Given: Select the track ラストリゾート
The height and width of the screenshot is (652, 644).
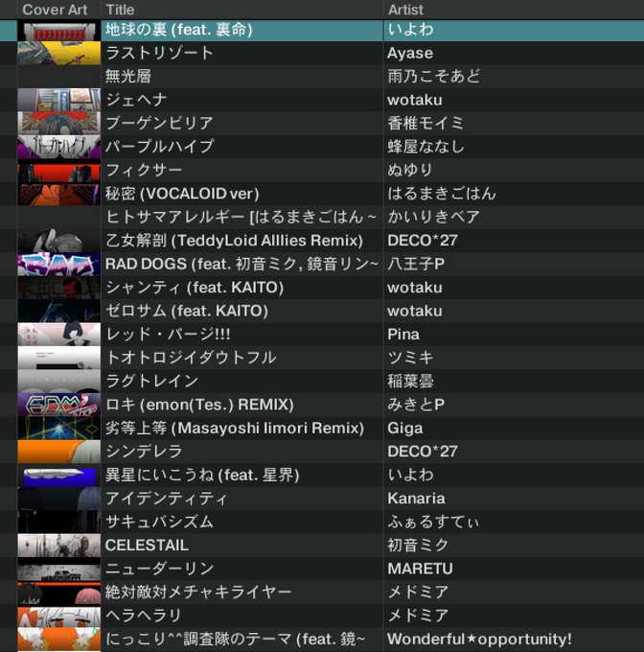Looking at the screenshot, I should (x=159, y=53).
